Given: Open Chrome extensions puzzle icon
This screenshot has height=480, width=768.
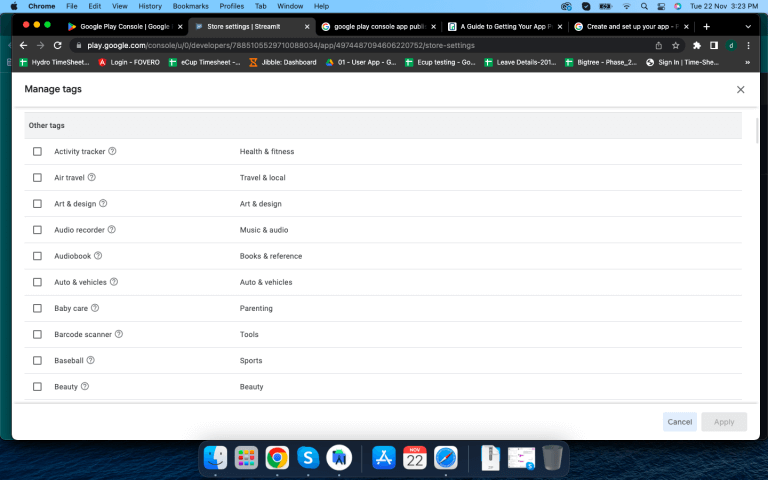Looking at the screenshot, I should click(x=697, y=45).
